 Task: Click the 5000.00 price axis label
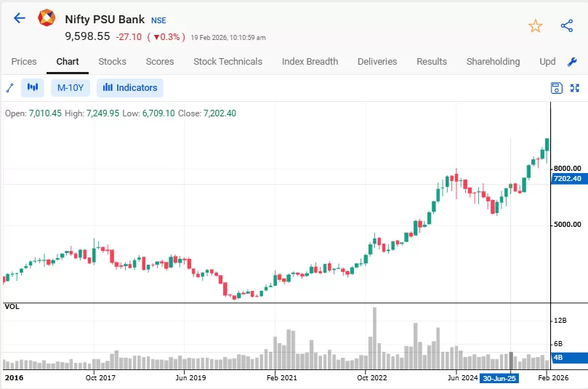tap(568, 225)
